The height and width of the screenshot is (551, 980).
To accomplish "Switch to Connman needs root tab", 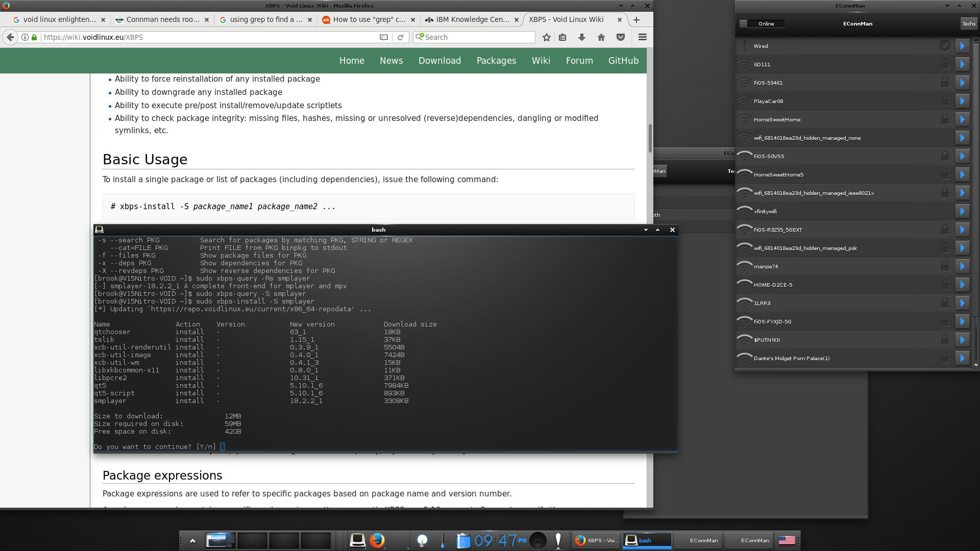I will 162,19.
